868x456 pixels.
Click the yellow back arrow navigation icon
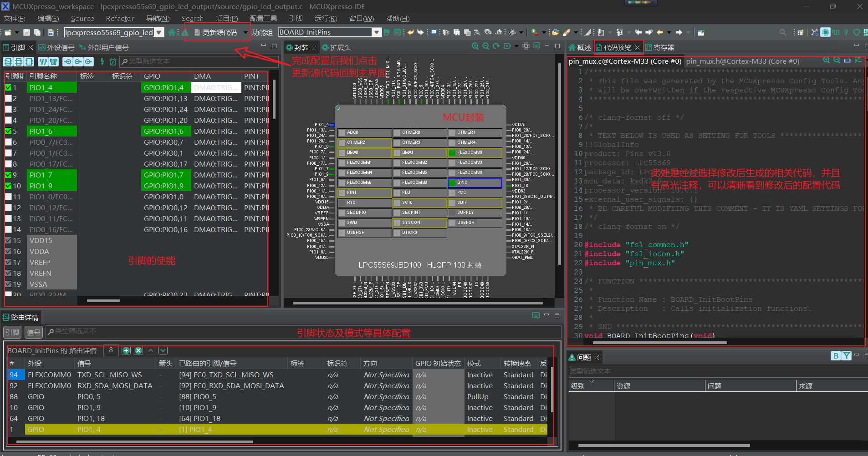660,32
